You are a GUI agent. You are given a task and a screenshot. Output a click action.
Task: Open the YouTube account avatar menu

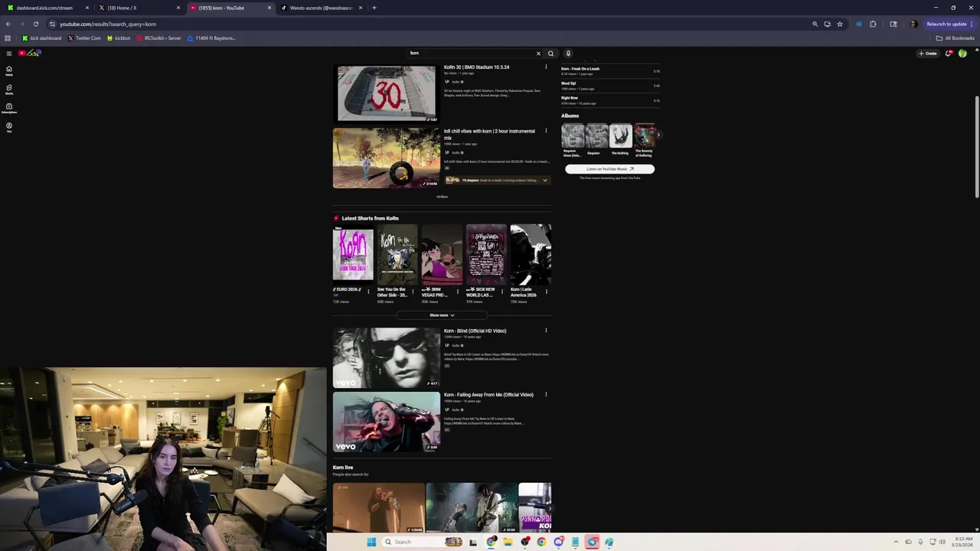point(962,54)
